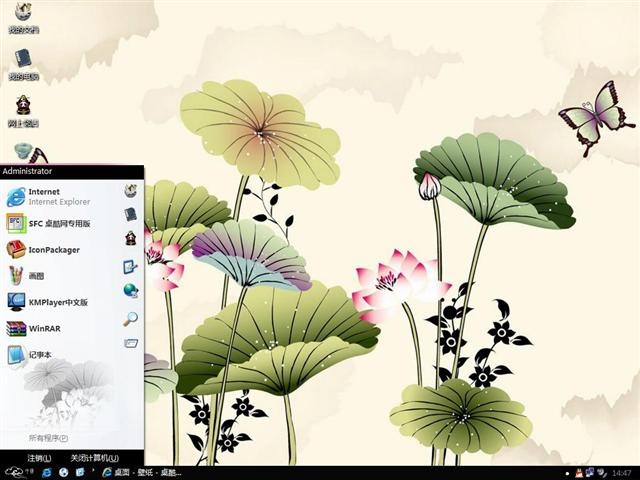Click the cloud-shaped start button on taskbar
640x480 pixels.
point(17,472)
